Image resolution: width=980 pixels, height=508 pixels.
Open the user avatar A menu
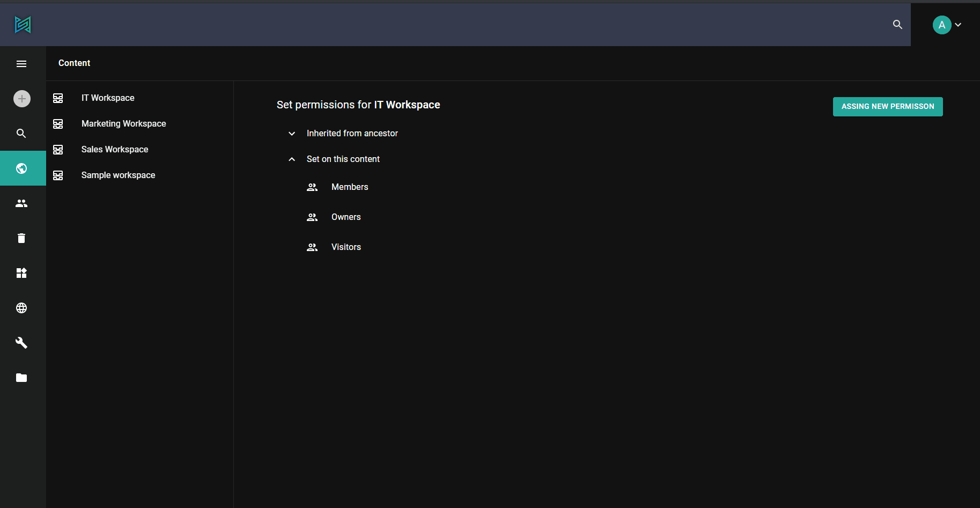942,25
